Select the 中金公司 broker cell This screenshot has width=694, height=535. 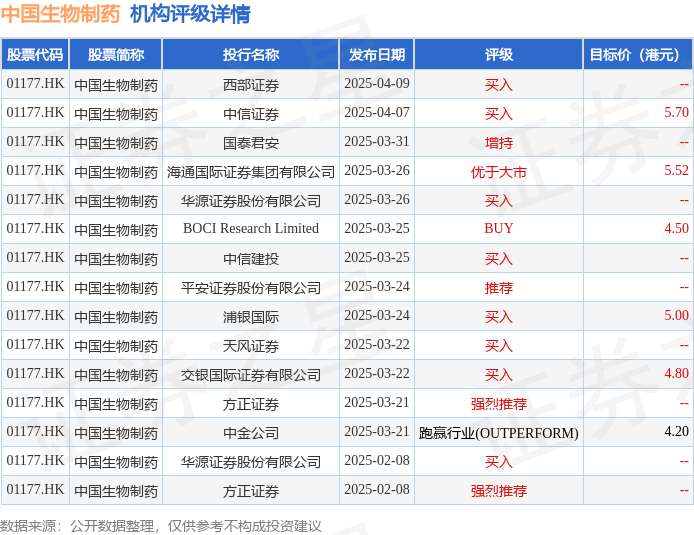point(251,433)
